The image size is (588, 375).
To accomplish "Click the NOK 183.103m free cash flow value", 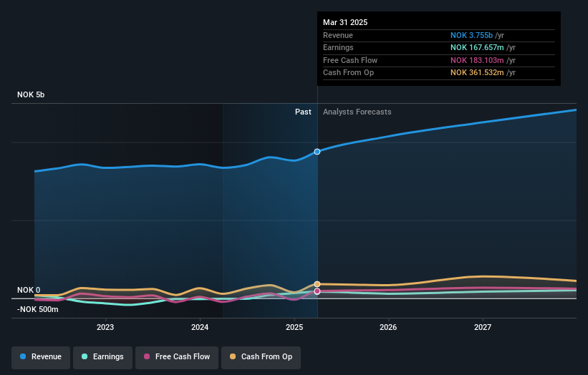I will point(477,60).
